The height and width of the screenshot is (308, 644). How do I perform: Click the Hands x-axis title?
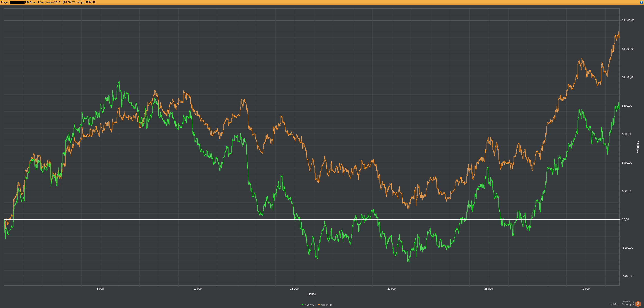click(312, 294)
